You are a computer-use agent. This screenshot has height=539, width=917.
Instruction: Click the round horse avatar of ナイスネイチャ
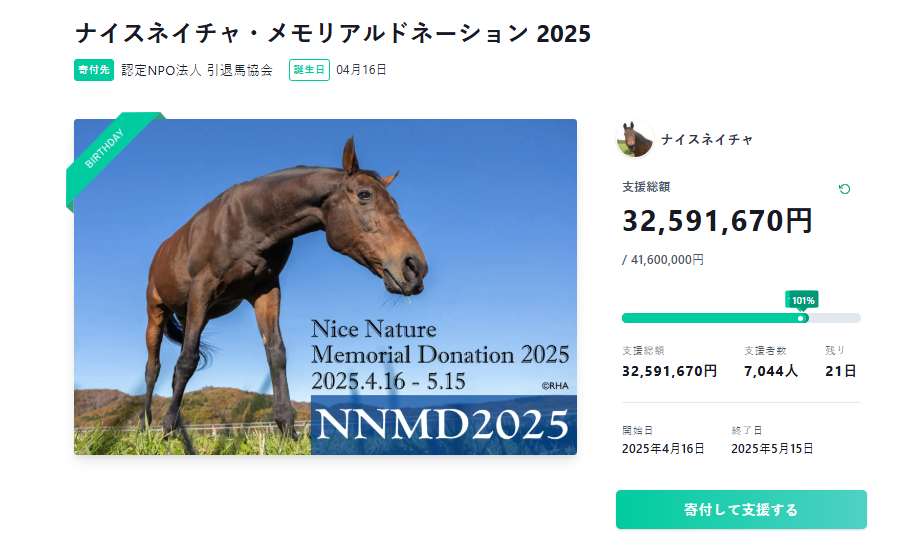(634, 140)
